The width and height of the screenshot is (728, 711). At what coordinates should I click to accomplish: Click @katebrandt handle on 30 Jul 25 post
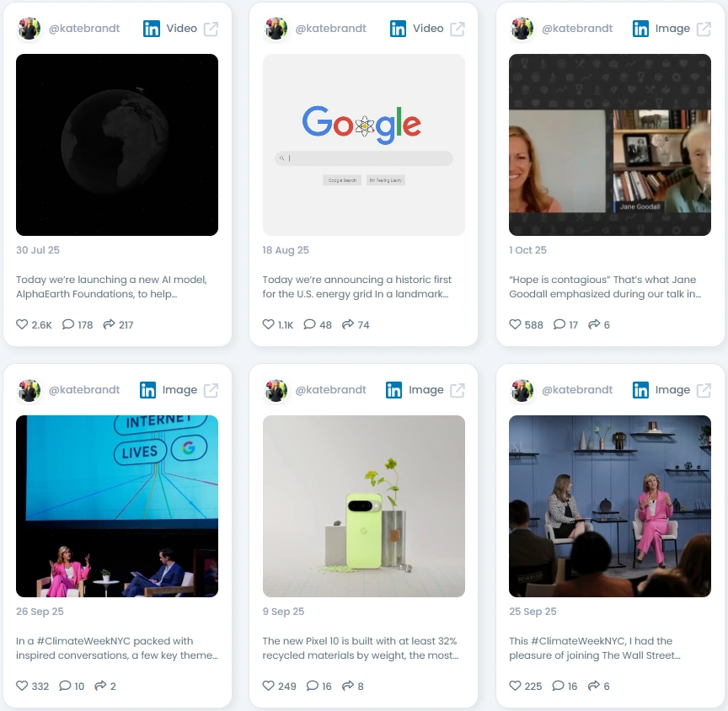(84, 29)
